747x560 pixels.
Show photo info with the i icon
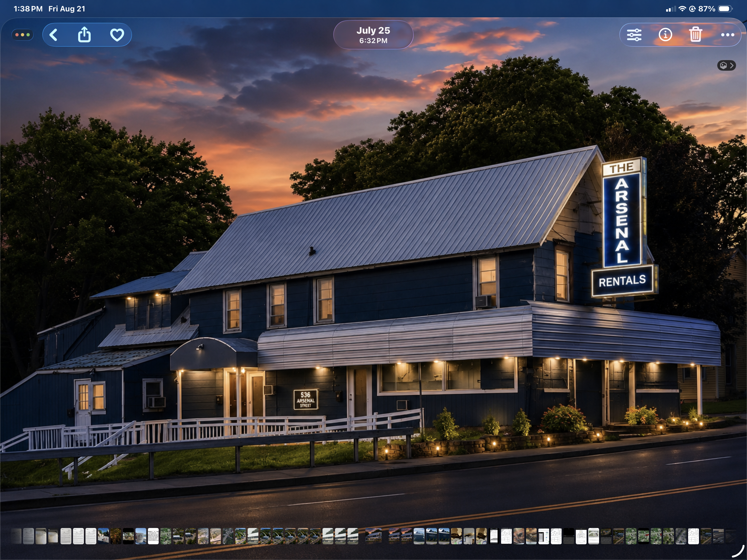coord(665,35)
